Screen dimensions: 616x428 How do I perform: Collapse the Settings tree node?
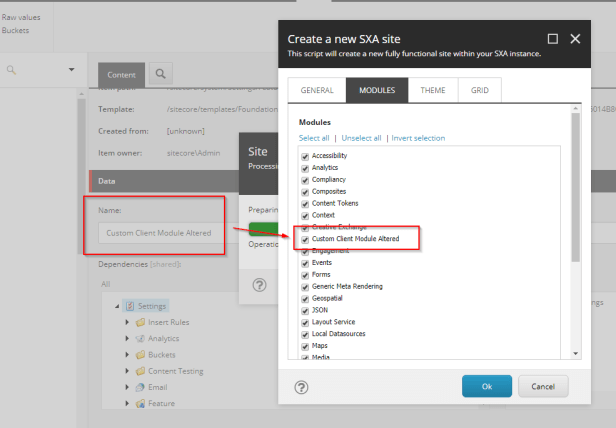[118, 306]
